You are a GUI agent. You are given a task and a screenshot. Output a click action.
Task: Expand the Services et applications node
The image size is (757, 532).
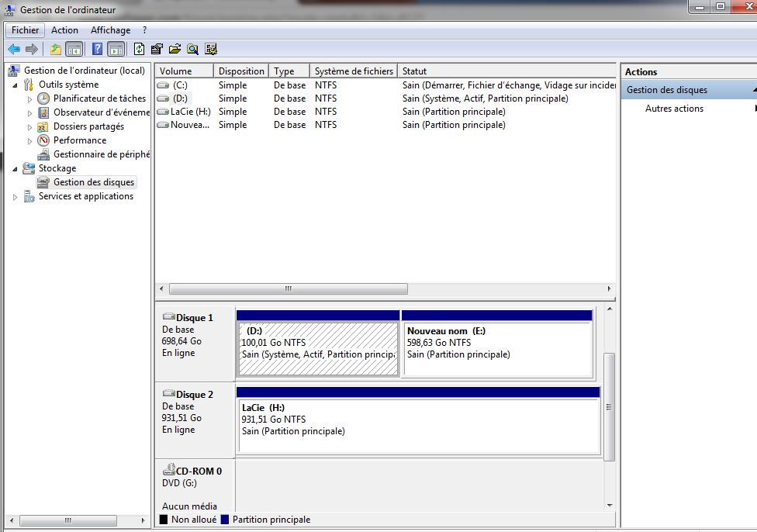coord(16,197)
